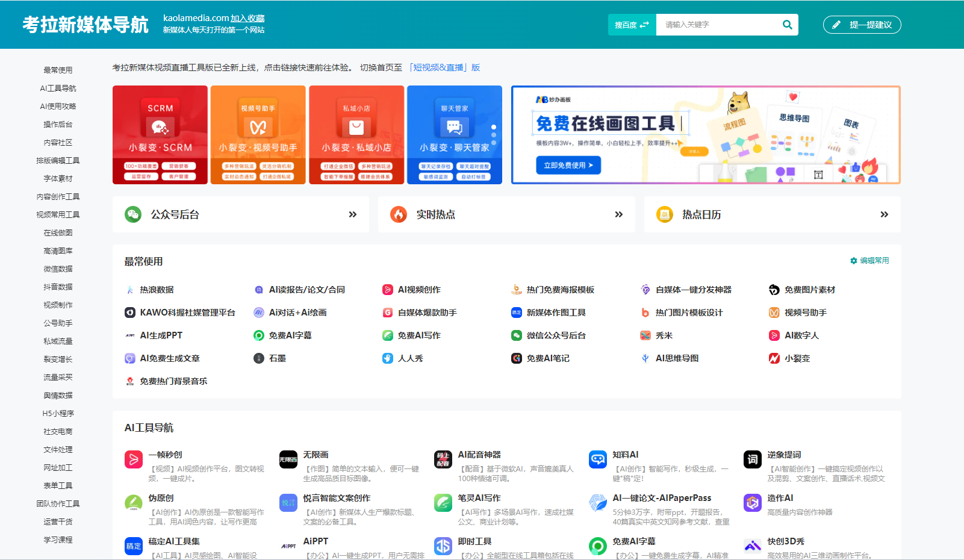Click the 考拉新媒体导航 logo
Screen dimensions: 964x560
pos(86,25)
